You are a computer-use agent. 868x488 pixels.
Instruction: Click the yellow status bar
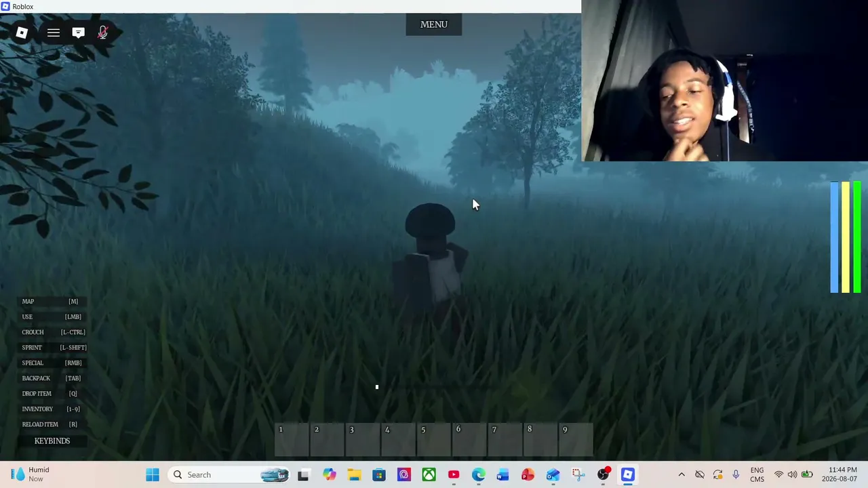pyautogui.click(x=846, y=237)
